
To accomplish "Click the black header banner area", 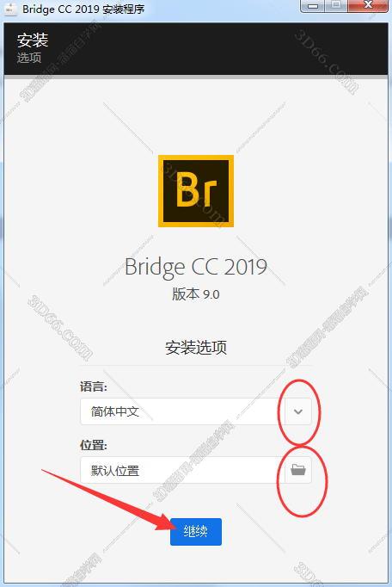I will pyautogui.click(x=196, y=48).
